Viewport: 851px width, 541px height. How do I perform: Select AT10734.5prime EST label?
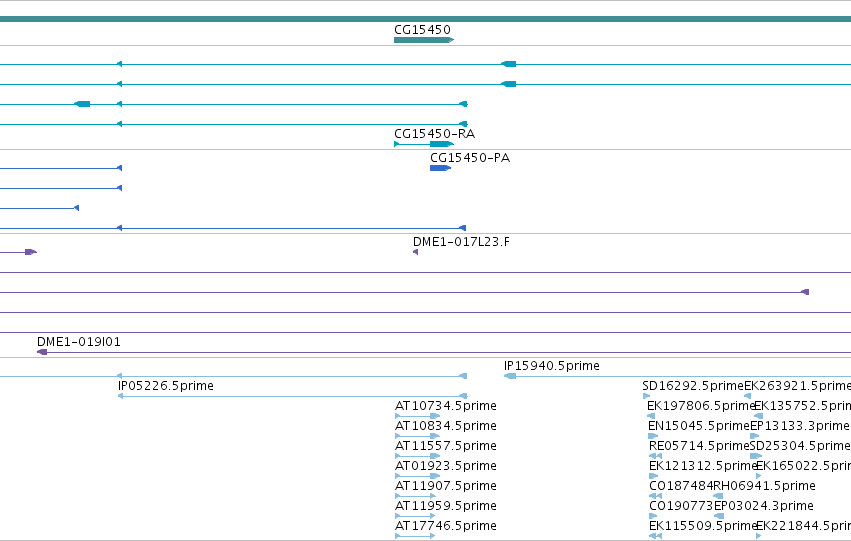click(x=446, y=406)
